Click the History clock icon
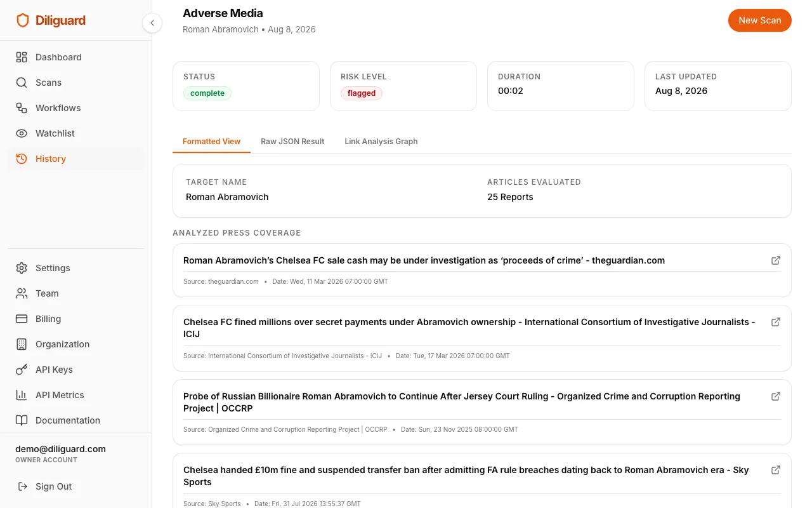The width and height of the screenshot is (812, 508). click(x=22, y=159)
